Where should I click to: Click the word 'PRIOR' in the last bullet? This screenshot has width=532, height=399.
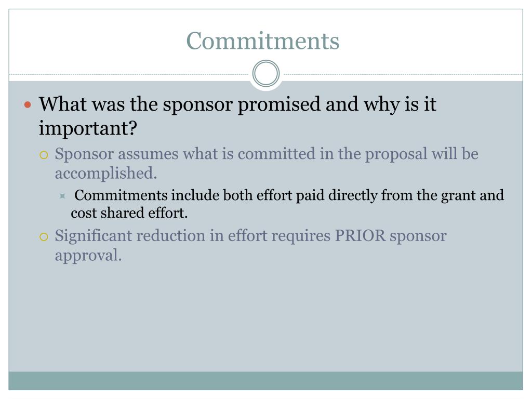click(x=360, y=235)
